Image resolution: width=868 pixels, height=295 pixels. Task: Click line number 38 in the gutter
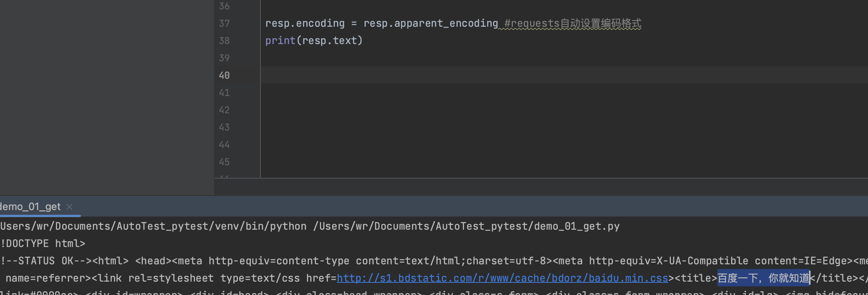click(224, 41)
